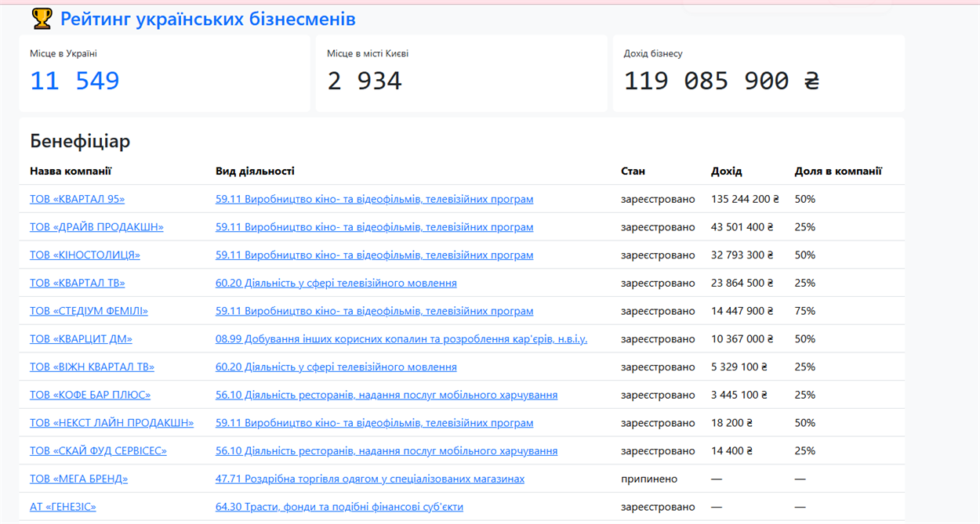Open ТОВ «НЕКСТ ЛАЙН ПРОДАКШН» link
Image resolution: width=980 pixels, height=524 pixels.
pyautogui.click(x=111, y=423)
